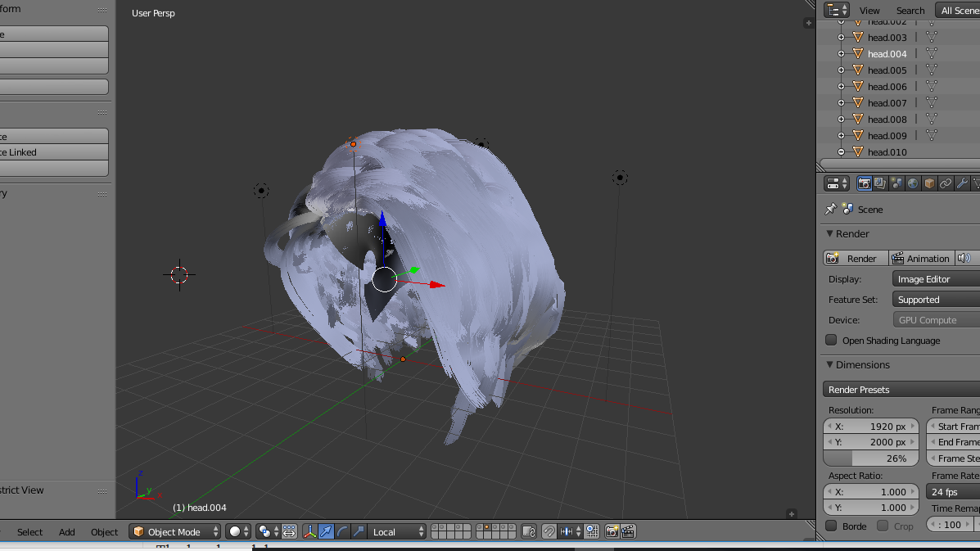Click the Aspect Ratio X 1.000 field
The height and width of the screenshot is (551, 980).
pyautogui.click(x=871, y=492)
